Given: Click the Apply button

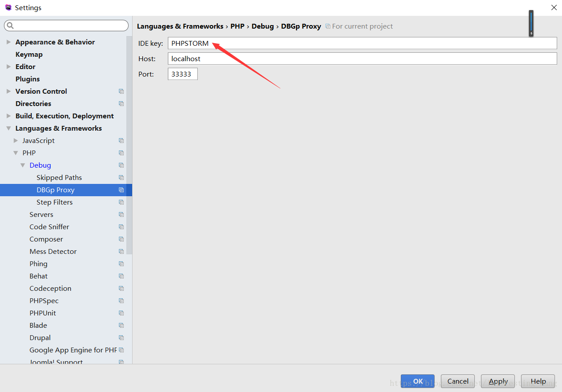Looking at the screenshot, I should [498, 381].
